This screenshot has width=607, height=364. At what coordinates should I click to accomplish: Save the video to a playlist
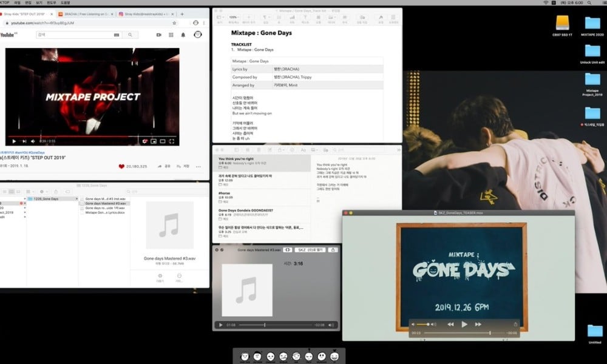pos(183,166)
